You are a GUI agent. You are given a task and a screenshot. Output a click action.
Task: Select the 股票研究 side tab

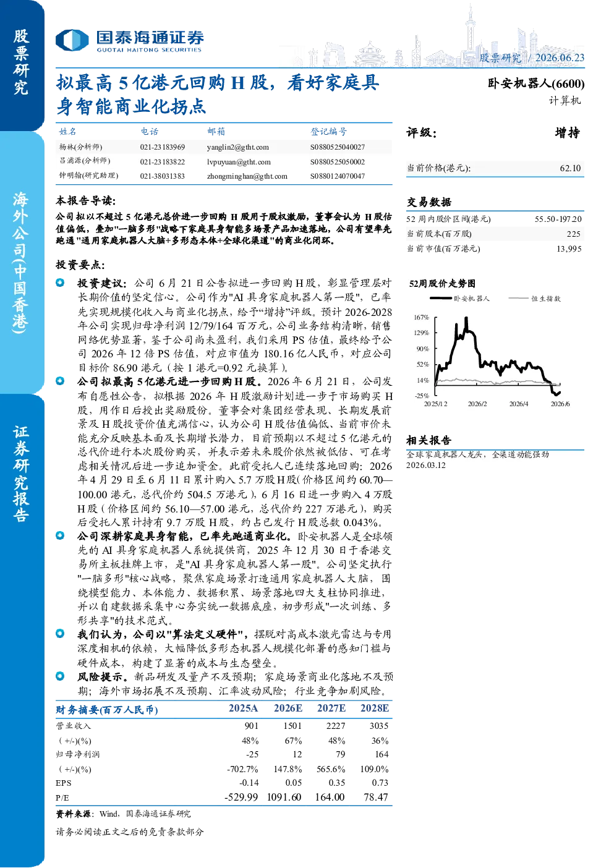pyautogui.click(x=22, y=62)
